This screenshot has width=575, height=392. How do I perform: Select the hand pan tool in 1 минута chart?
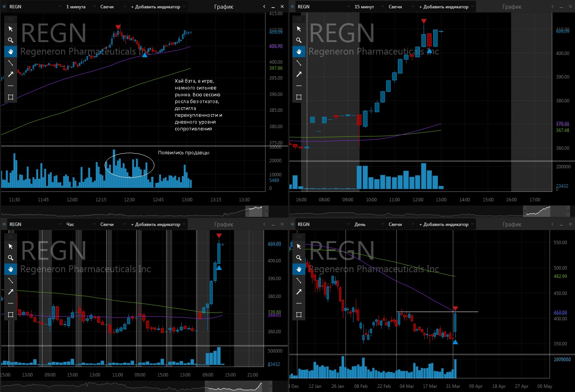(x=11, y=52)
